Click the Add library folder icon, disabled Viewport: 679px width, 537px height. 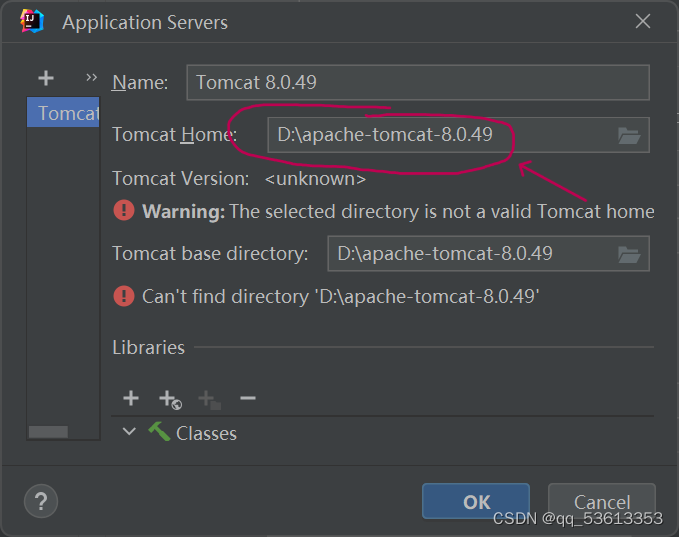[210, 399]
